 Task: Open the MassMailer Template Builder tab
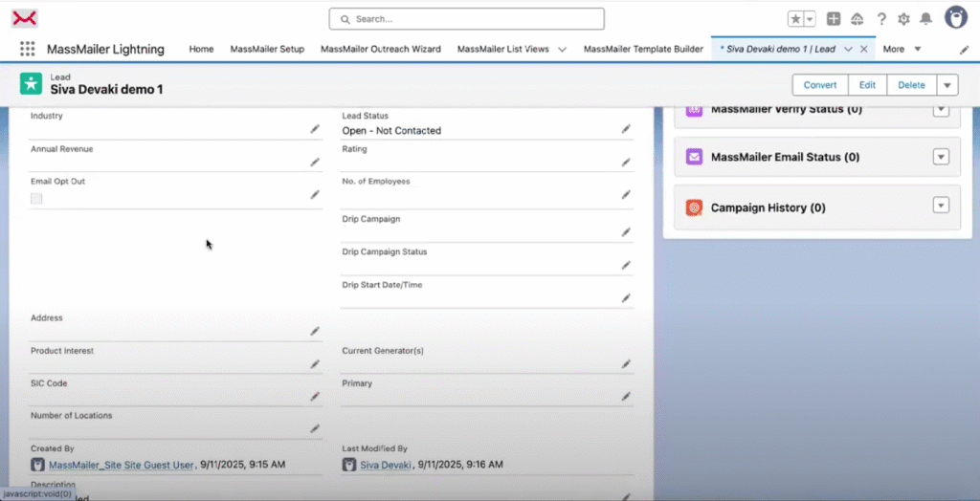point(643,49)
